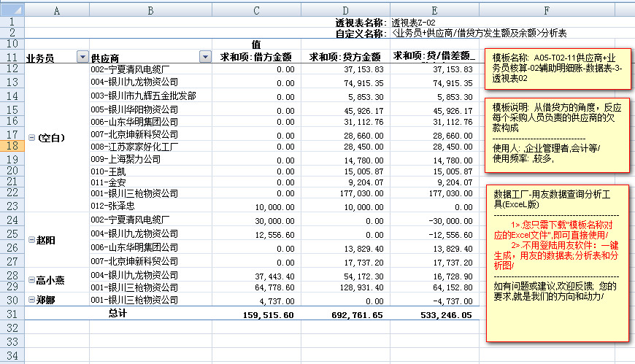The width and height of the screenshot is (635, 364).
Task: Select the highlighted row 18 header
Action: (12, 146)
